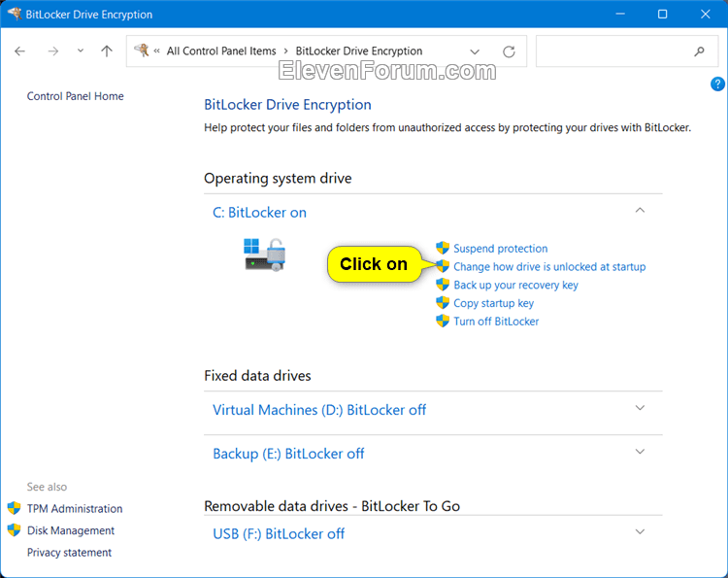The image size is (728, 578).
Task: Go up one level with the Up arrow
Action: tap(107, 51)
